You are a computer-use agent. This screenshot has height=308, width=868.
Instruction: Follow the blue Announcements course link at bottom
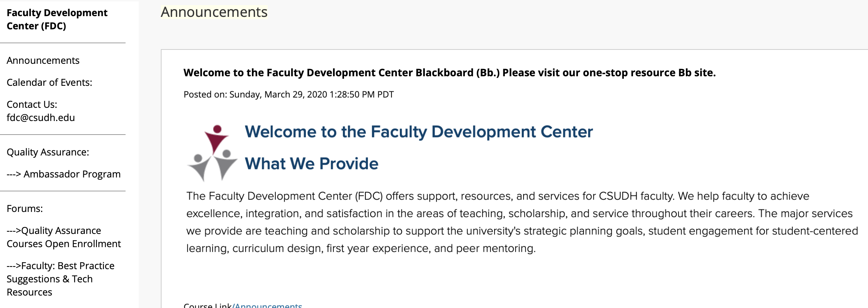pos(268,305)
